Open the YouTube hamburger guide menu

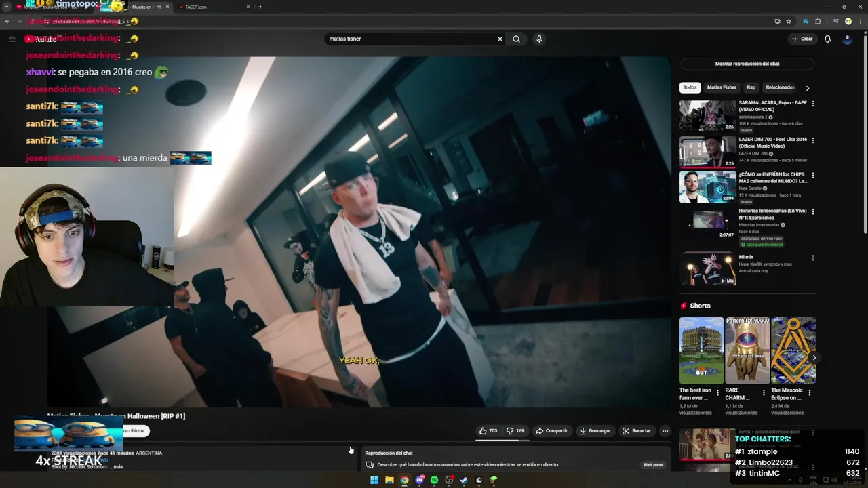tap(12, 39)
